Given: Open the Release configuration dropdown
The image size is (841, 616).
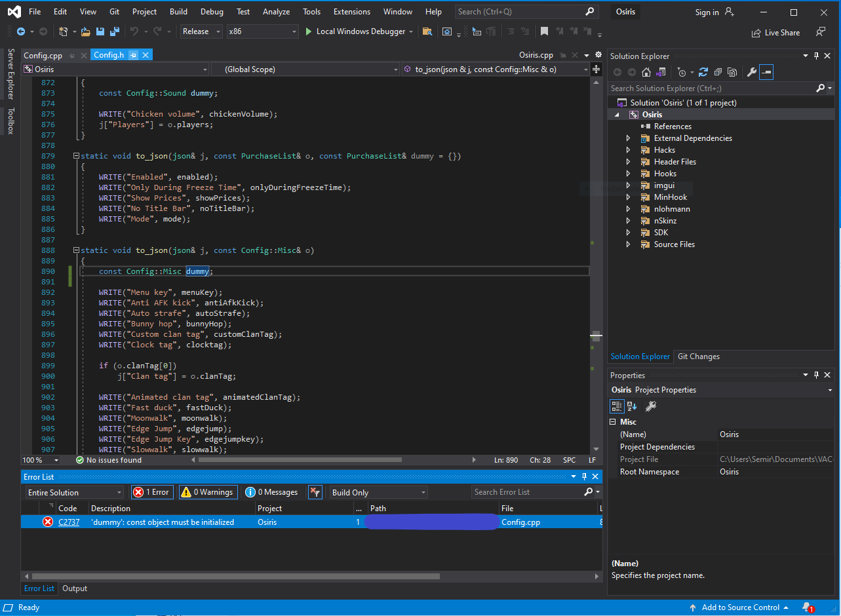Looking at the screenshot, I should pos(201,31).
